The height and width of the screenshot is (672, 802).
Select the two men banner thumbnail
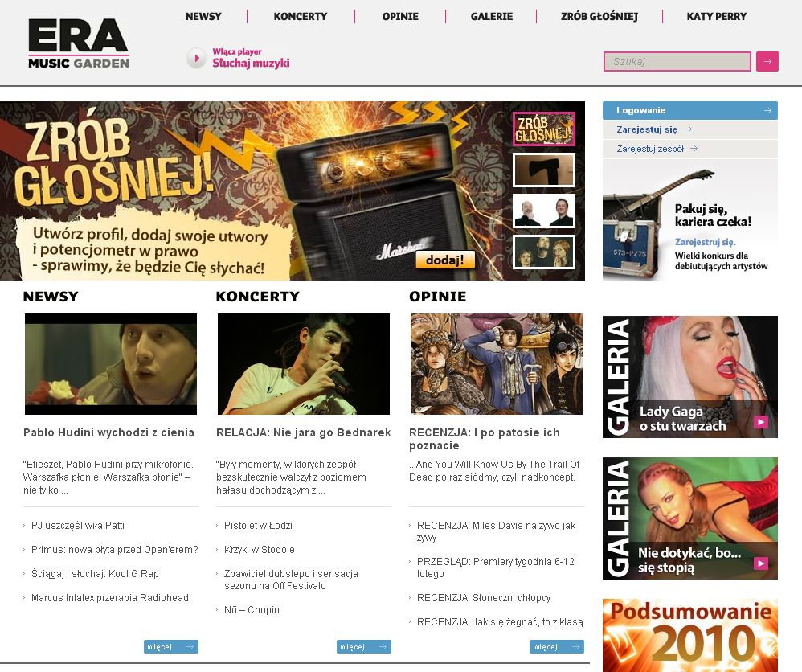pyautogui.click(x=544, y=211)
